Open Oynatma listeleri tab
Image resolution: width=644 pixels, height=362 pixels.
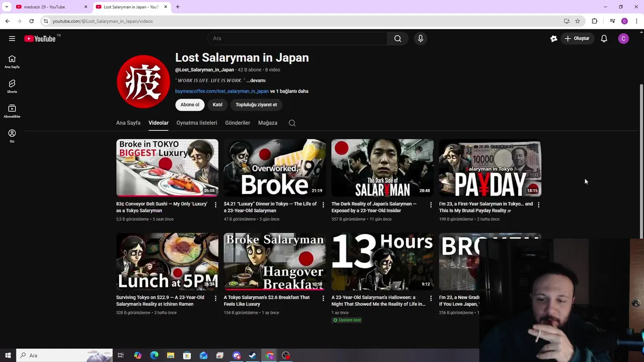tap(197, 123)
